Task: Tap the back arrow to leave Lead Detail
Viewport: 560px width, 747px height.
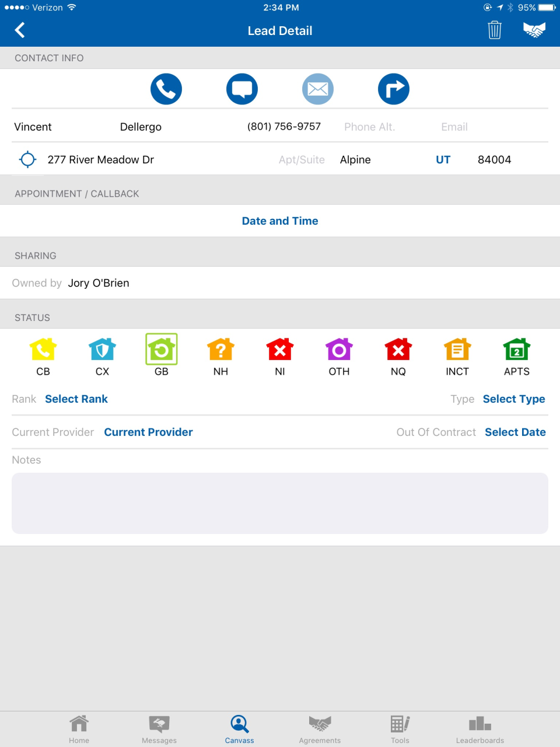Action: coord(19,30)
